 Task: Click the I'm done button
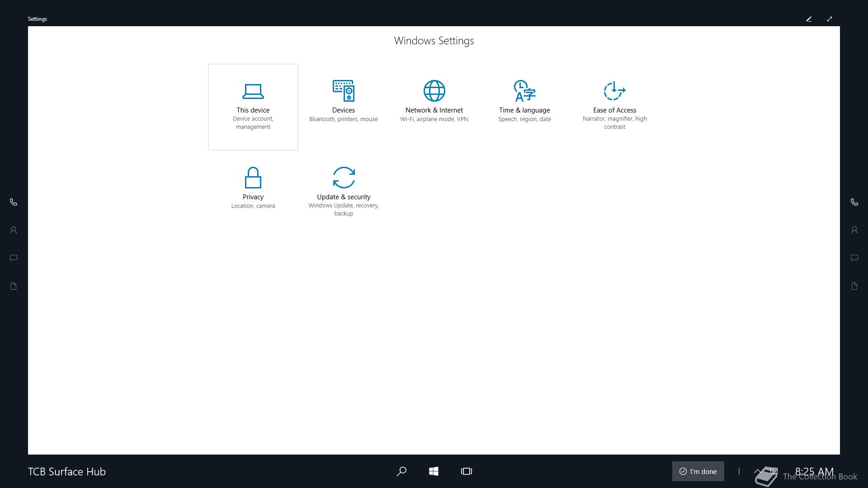698,471
